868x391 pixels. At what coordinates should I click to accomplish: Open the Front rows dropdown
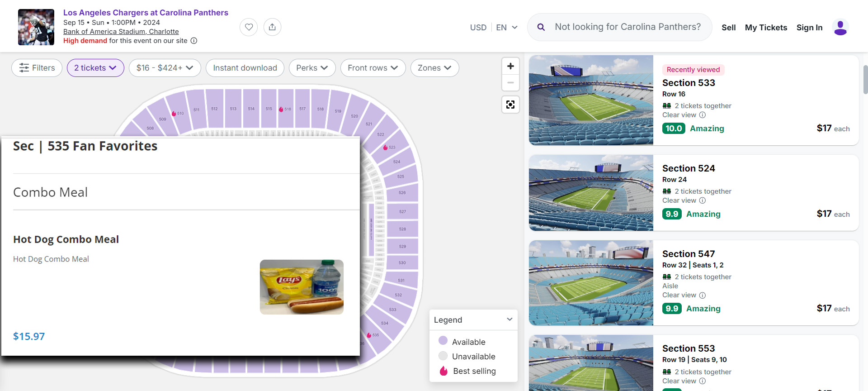373,68
